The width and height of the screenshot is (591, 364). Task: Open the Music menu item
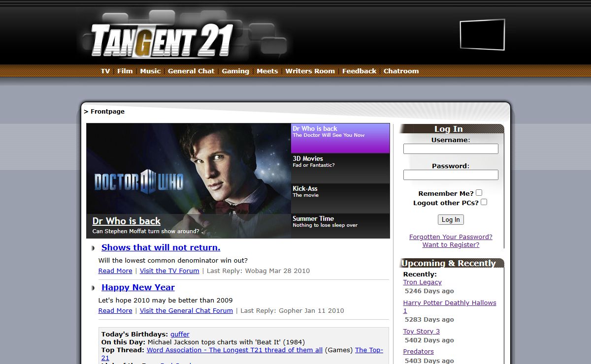point(150,71)
